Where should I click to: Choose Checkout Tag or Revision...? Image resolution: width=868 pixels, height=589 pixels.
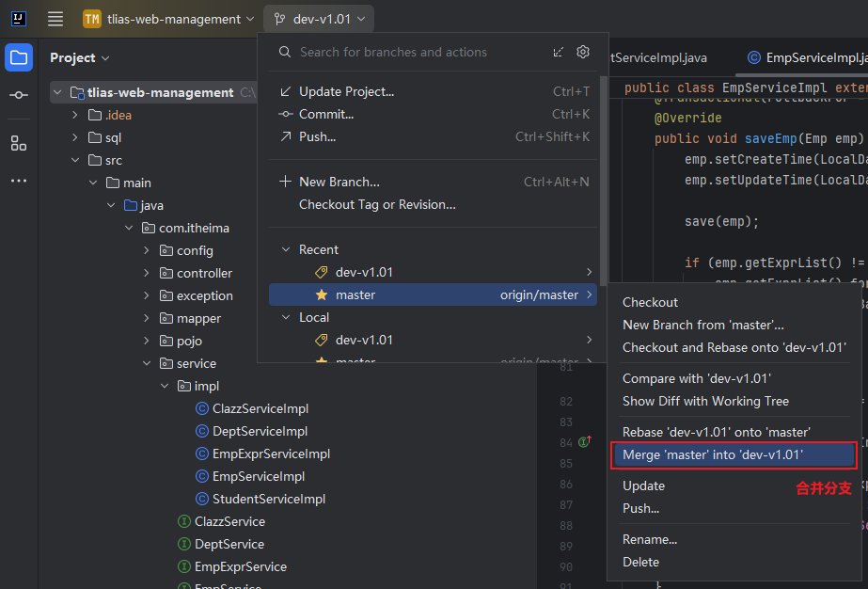tap(433, 204)
